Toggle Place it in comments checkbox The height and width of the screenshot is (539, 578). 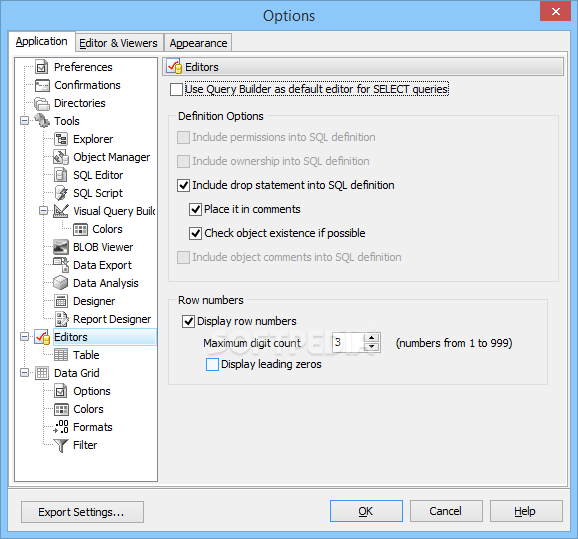pos(195,209)
